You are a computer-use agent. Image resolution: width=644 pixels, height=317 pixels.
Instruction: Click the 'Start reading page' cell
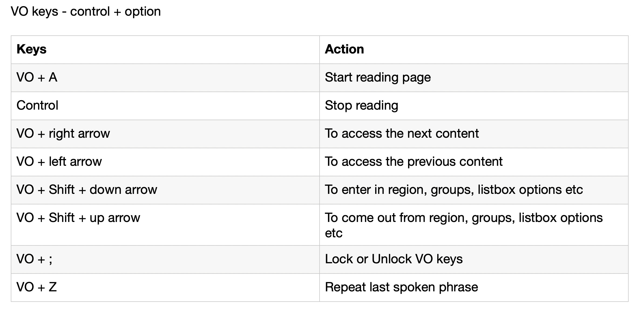378,77
